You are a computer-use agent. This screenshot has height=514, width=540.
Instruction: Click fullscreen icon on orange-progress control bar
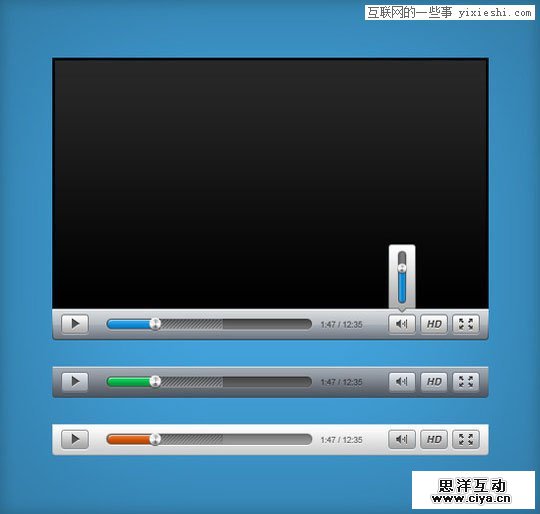(x=466, y=439)
